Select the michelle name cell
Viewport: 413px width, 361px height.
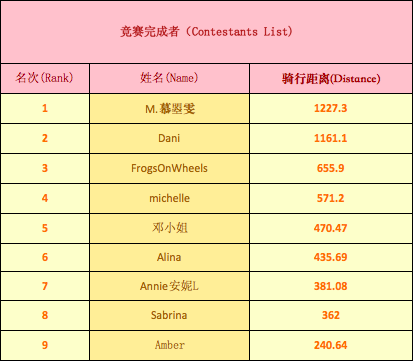point(169,198)
